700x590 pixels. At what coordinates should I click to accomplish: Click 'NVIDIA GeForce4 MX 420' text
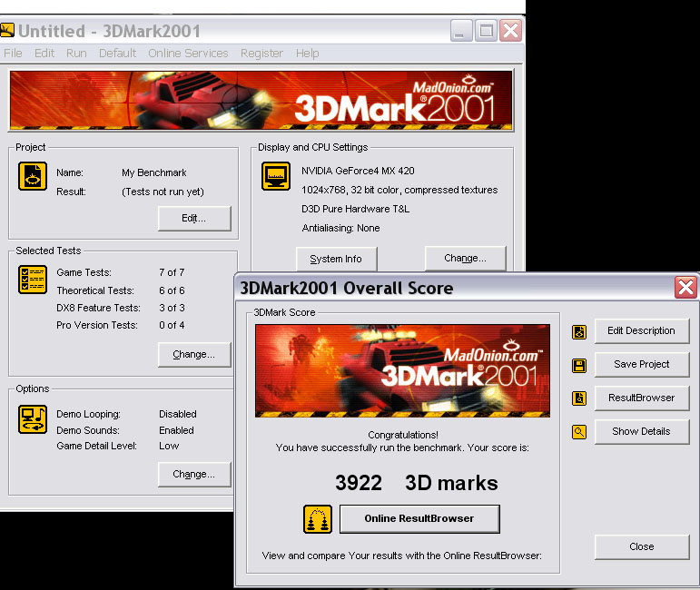point(358,171)
